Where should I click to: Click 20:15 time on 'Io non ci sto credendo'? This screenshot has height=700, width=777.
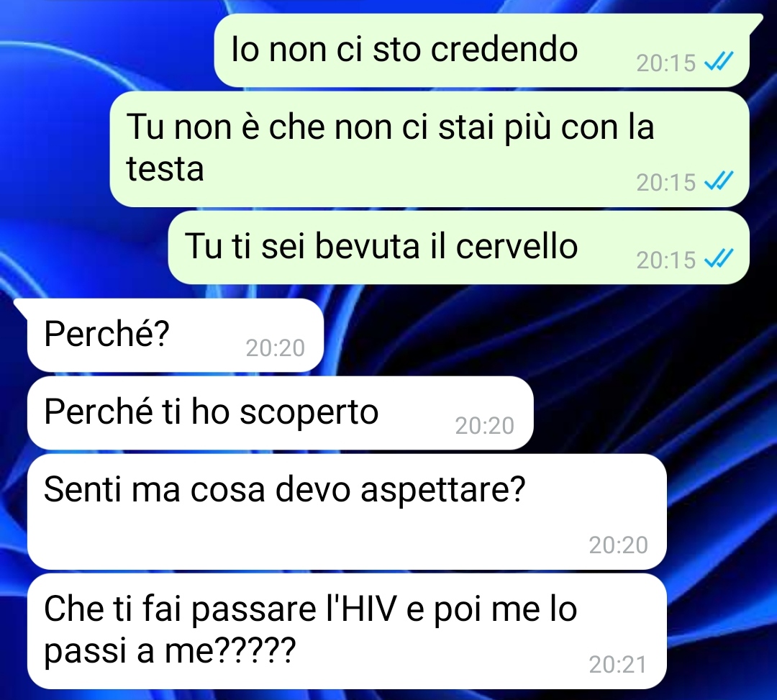click(666, 63)
